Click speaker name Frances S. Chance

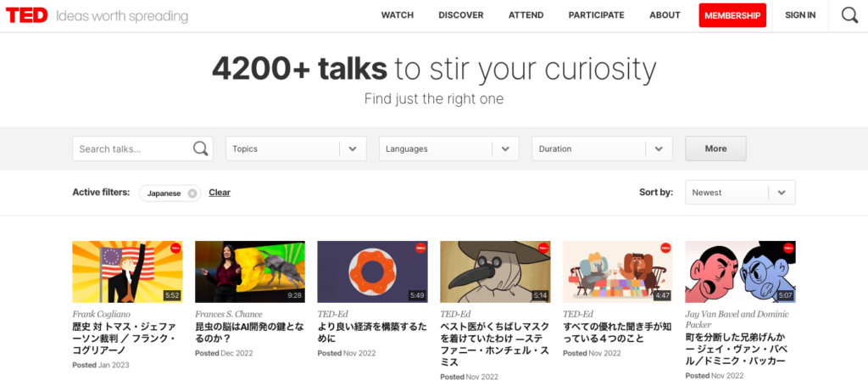click(228, 314)
